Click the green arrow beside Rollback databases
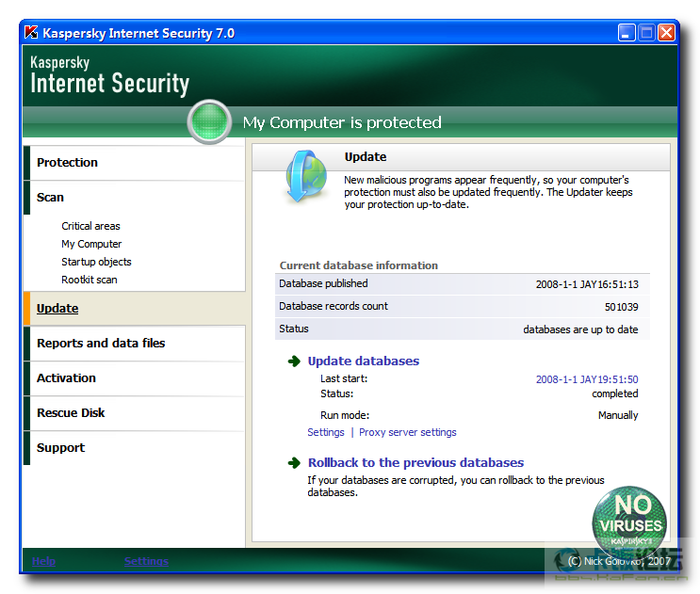 pos(294,463)
